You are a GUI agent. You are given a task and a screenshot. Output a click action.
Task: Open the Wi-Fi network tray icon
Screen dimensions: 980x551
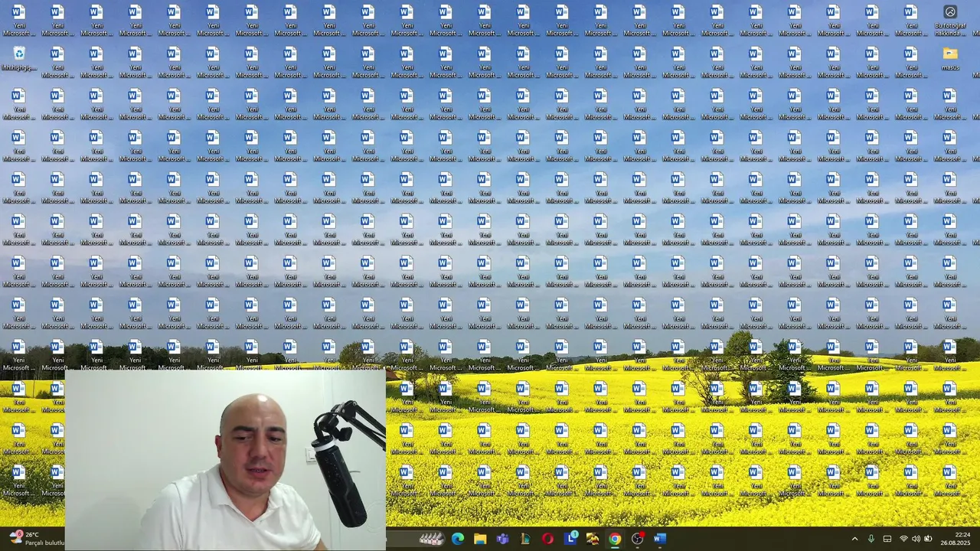pos(903,539)
